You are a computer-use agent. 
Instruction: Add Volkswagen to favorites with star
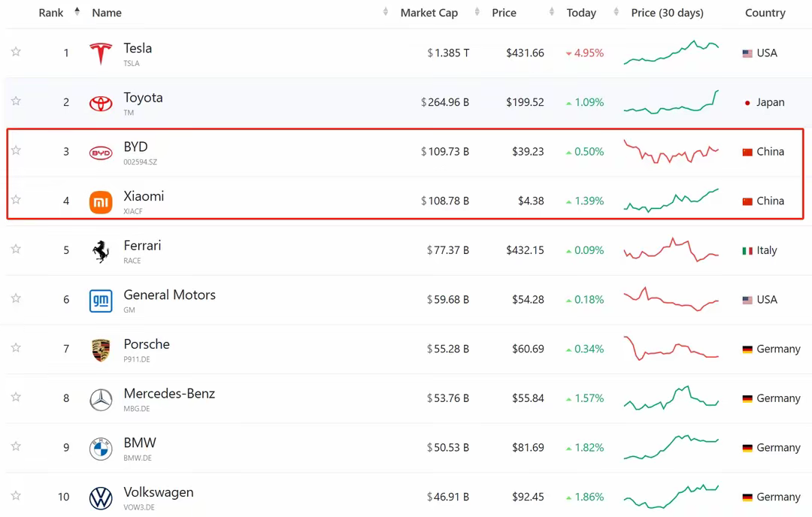pos(16,496)
